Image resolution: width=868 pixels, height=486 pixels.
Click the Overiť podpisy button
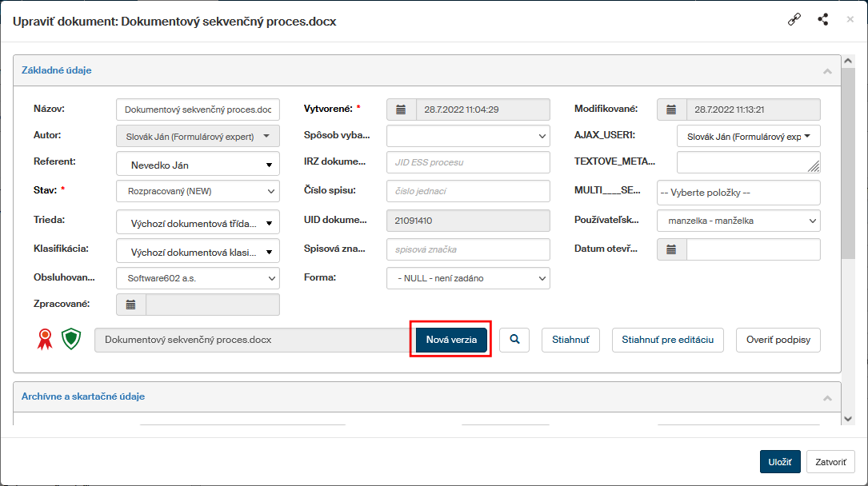point(778,340)
